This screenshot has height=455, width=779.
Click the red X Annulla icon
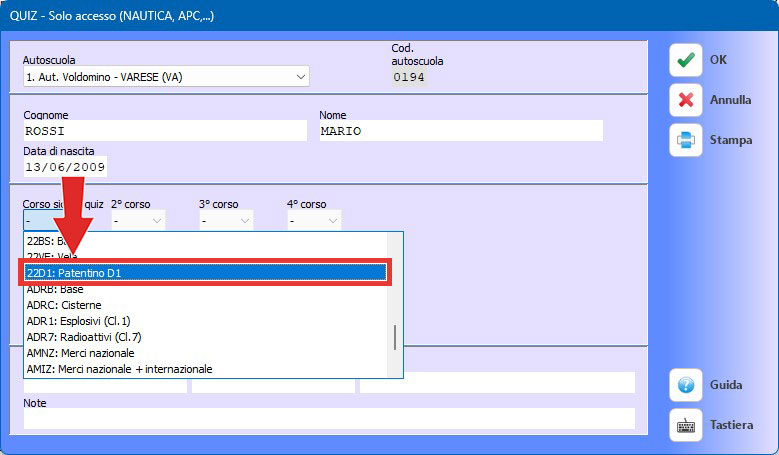[686, 100]
